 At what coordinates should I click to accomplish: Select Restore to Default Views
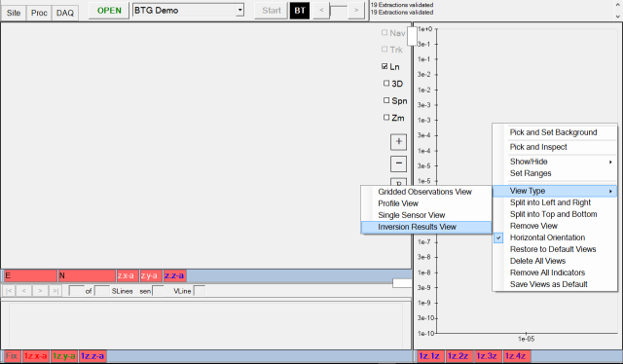tap(555, 249)
